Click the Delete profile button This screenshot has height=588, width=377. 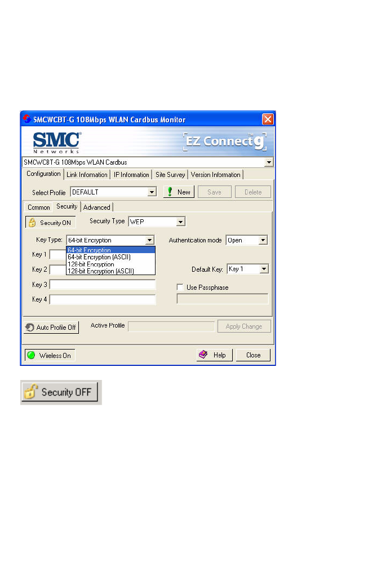tap(253, 192)
